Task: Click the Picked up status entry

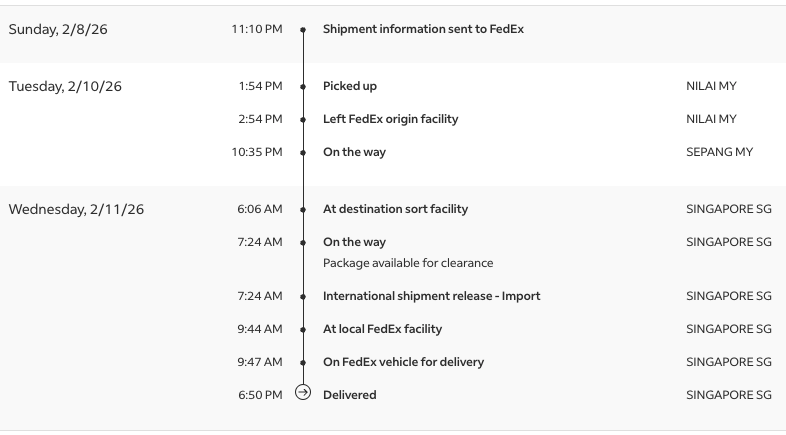Action: [x=349, y=86]
